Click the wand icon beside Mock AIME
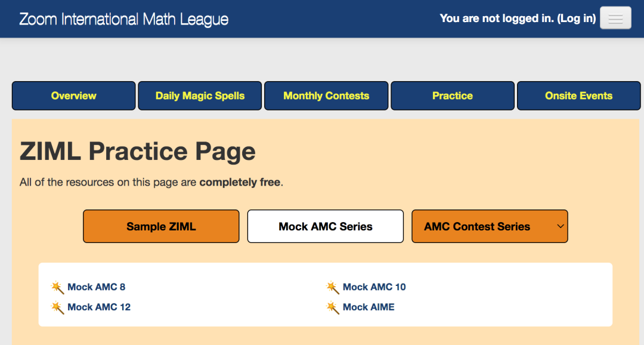The width and height of the screenshot is (644, 345). 333,307
